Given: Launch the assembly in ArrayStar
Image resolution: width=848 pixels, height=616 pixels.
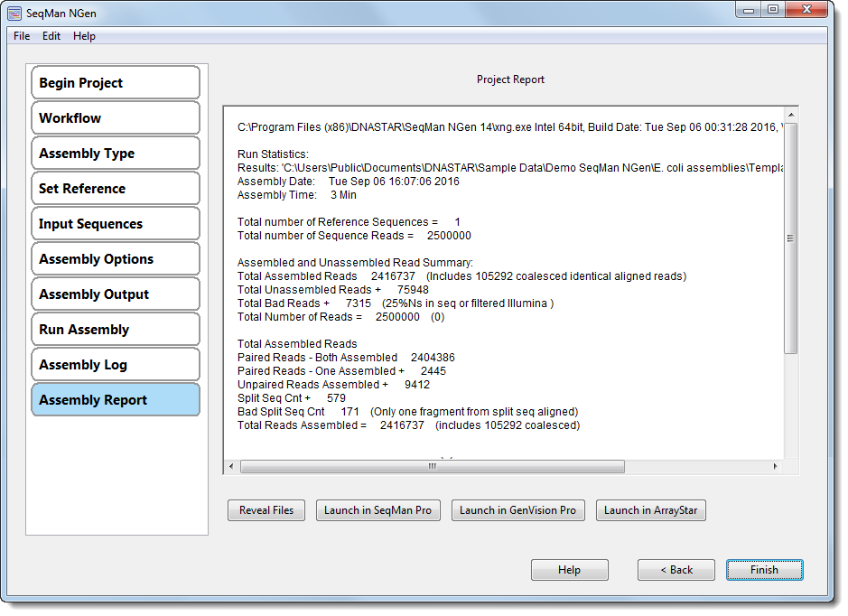Looking at the screenshot, I should pyautogui.click(x=650, y=510).
